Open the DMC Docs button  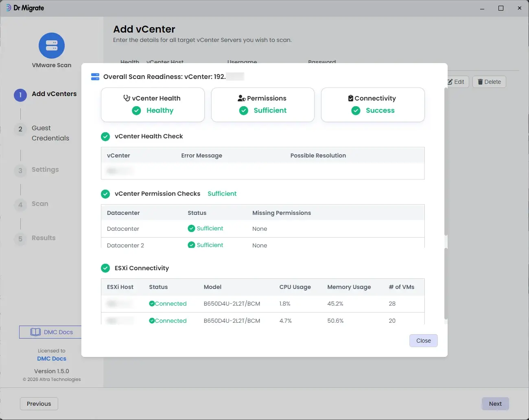pos(50,332)
